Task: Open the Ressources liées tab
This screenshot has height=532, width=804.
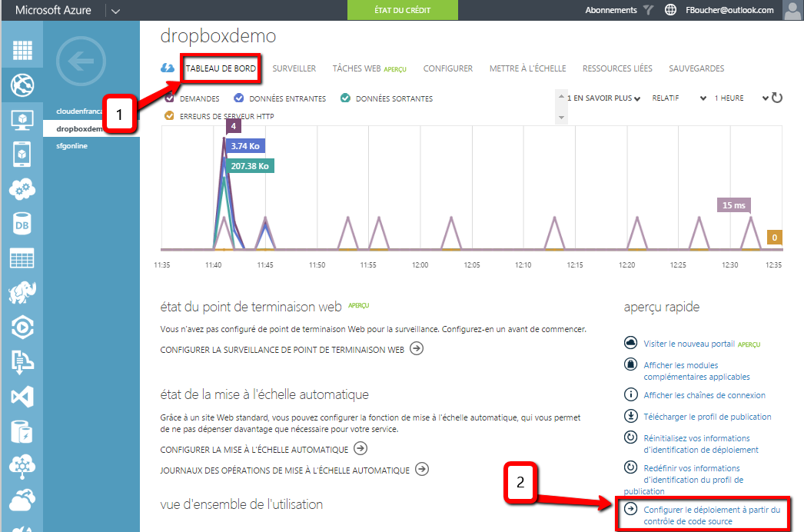Action: click(617, 68)
